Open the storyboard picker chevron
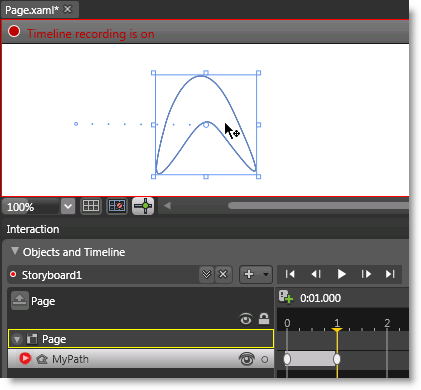This screenshot has width=421, height=390. [x=207, y=274]
